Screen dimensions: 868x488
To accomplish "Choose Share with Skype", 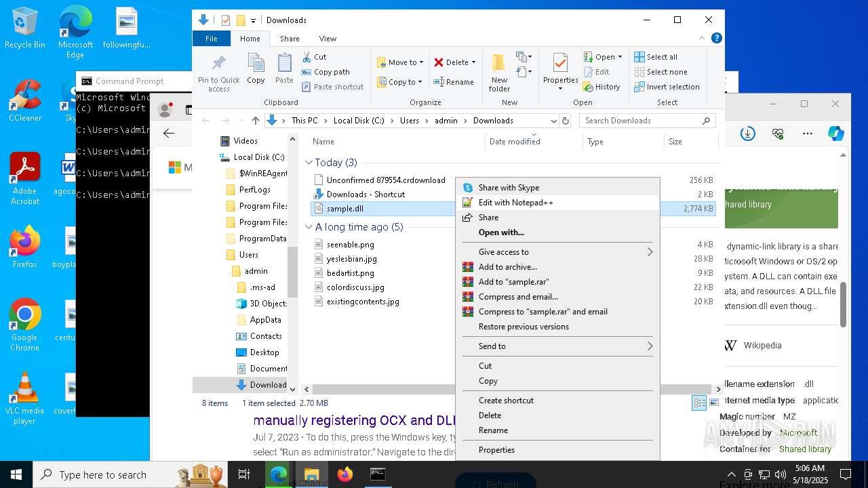I will pos(557,188).
